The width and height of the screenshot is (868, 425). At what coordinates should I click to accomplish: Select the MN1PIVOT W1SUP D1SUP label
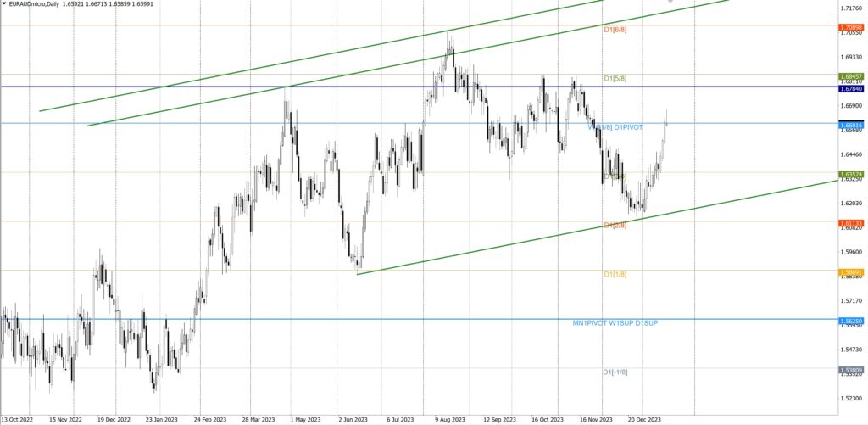point(615,323)
